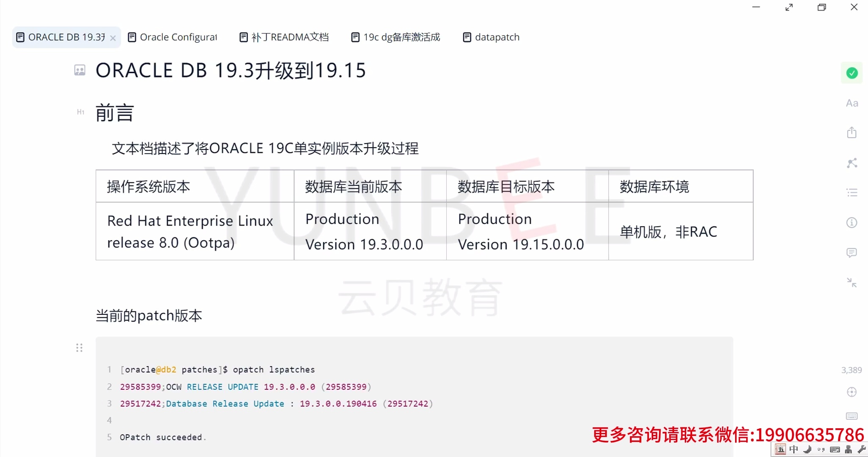
Task: Collapse view with the shrink arrows icon
Action: click(852, 282)
